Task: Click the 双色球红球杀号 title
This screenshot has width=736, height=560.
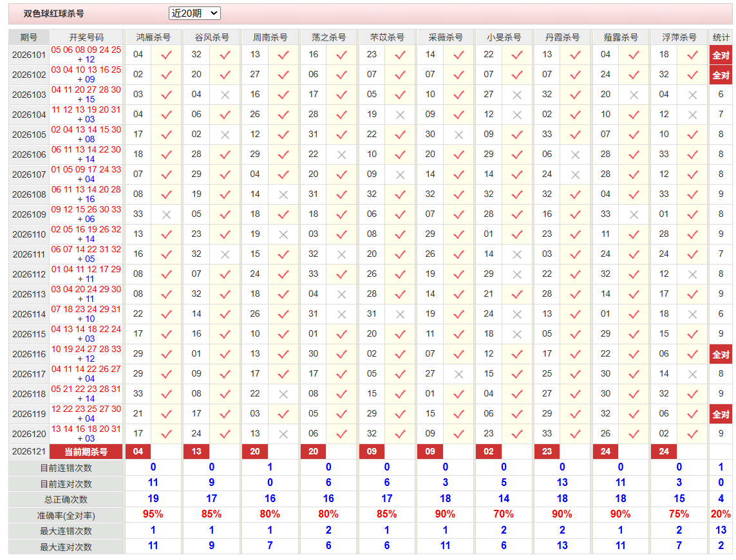Action: coord(54,14)
